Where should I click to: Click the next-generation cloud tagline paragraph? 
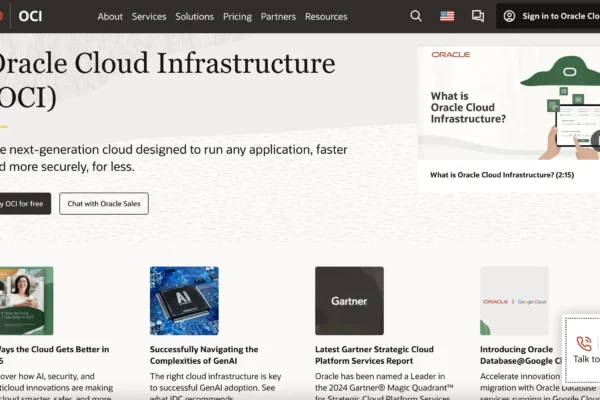[174, 158]
